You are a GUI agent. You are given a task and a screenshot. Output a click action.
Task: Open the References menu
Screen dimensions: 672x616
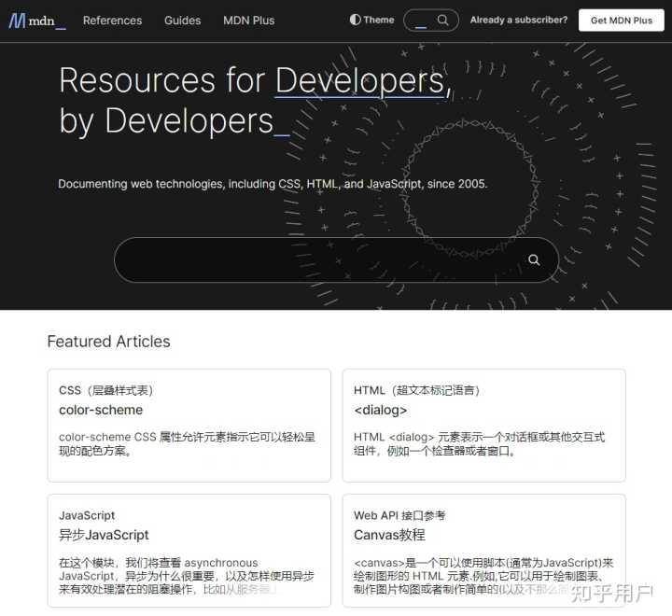[x=112, y=21]
